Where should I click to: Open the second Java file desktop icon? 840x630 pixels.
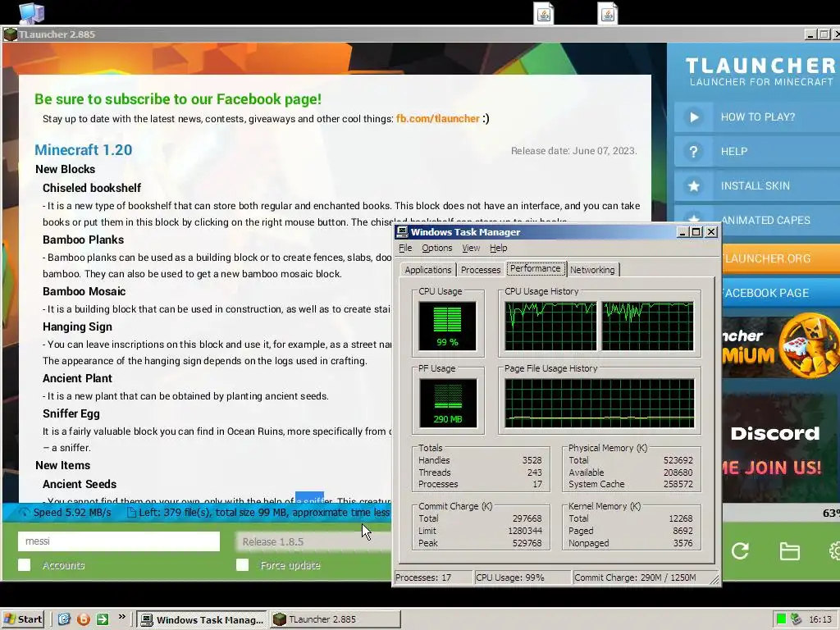(608, 13)
